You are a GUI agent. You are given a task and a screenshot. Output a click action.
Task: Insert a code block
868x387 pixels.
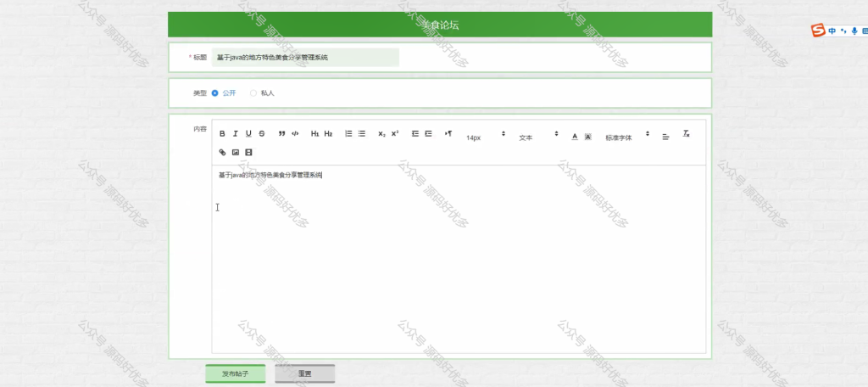point(295,133)
